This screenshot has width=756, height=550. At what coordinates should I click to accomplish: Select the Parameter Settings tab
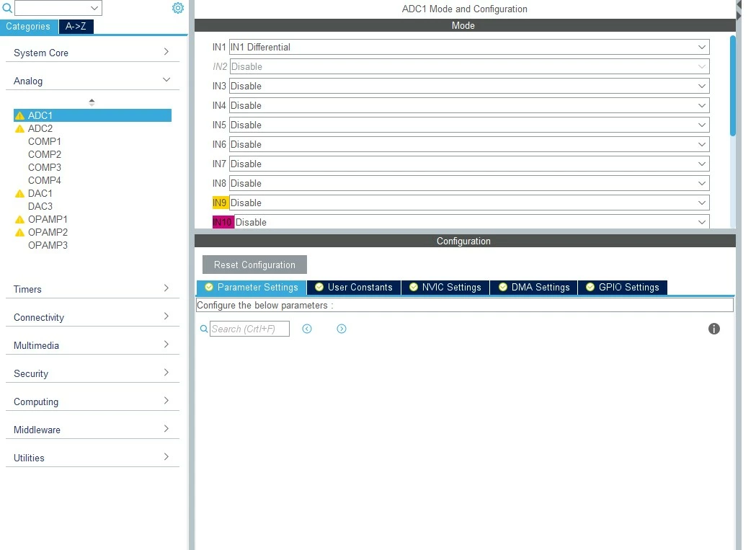252,288
